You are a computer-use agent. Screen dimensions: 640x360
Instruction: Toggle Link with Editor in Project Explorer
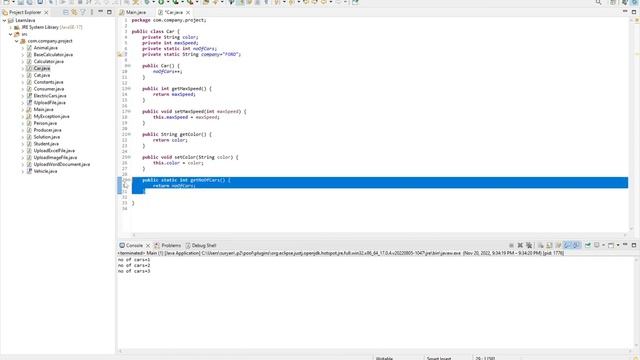(74, 12)
